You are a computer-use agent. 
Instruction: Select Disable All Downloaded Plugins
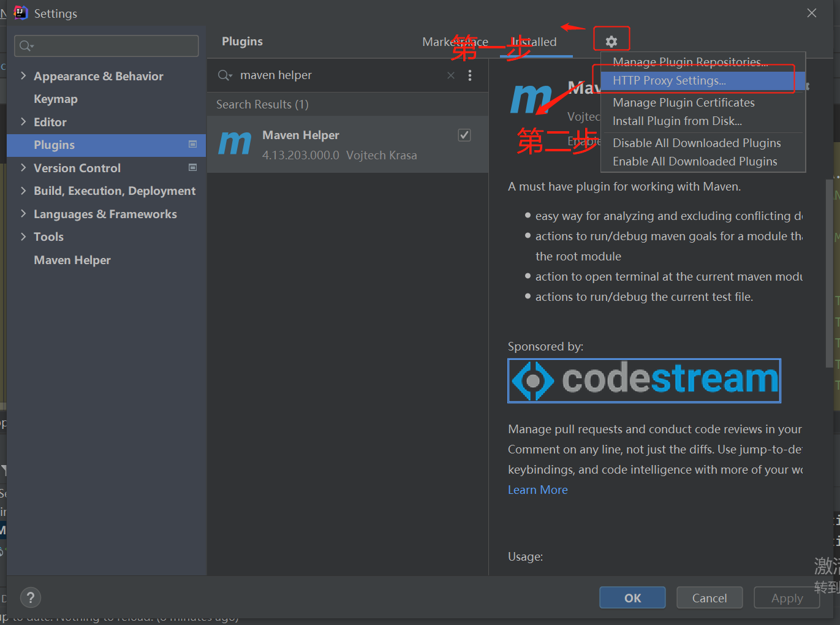coord(703,143)
